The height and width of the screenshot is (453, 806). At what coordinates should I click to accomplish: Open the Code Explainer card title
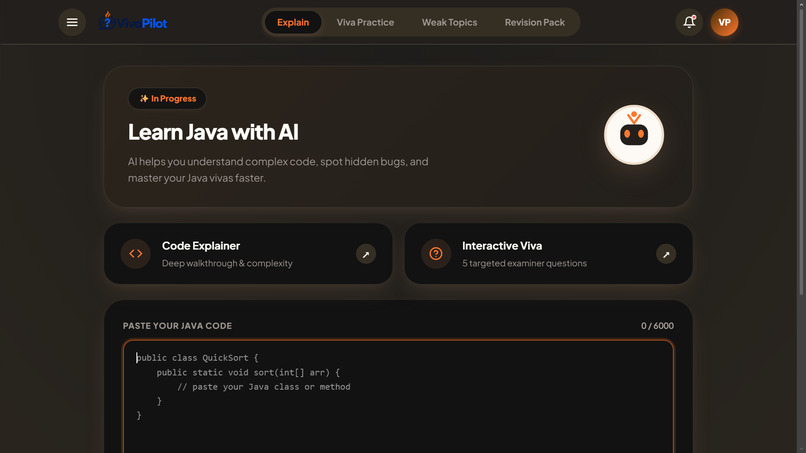point(201,246)
